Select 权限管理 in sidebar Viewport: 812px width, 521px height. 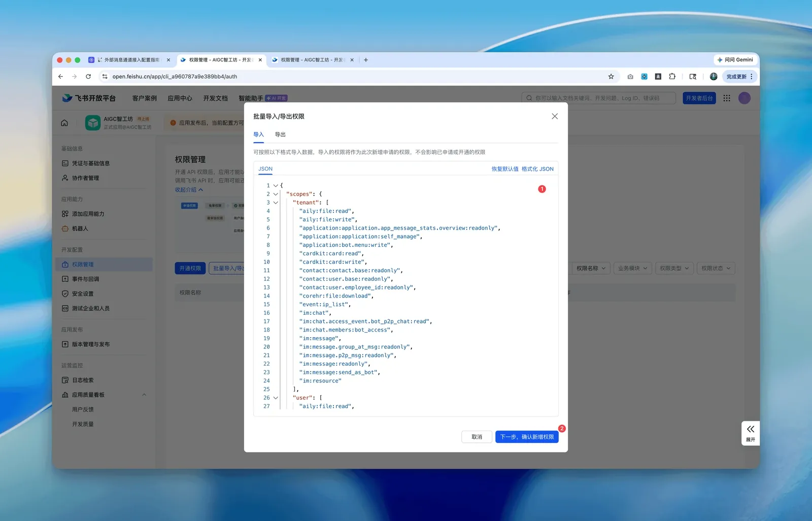click(x=104, y=265)
